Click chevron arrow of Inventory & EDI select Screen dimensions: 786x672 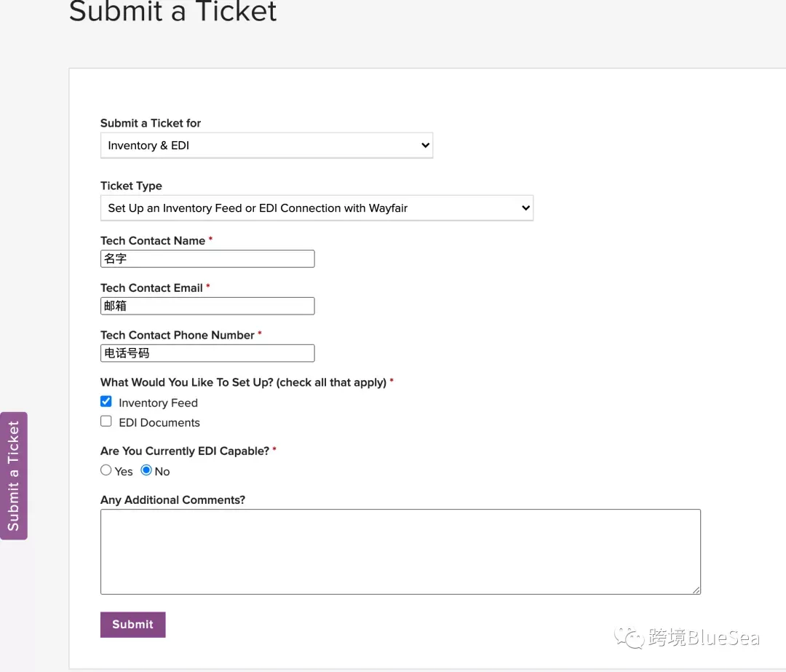click(x=425, y=146)
